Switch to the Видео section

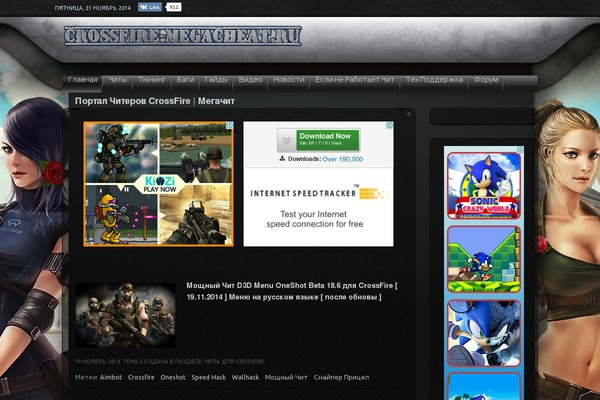[251, 79]
